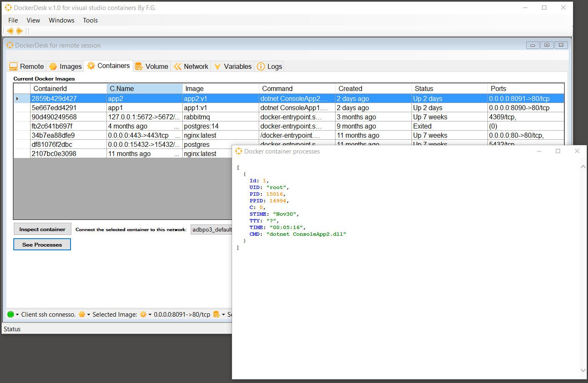Open the Tools menu
This screenshot has width=588, height=383.
(90, 20)
